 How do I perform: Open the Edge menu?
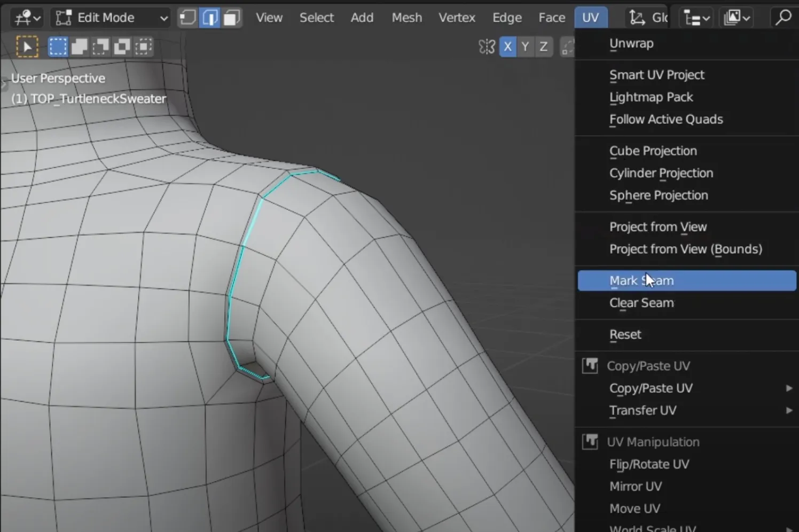[507, 18]
